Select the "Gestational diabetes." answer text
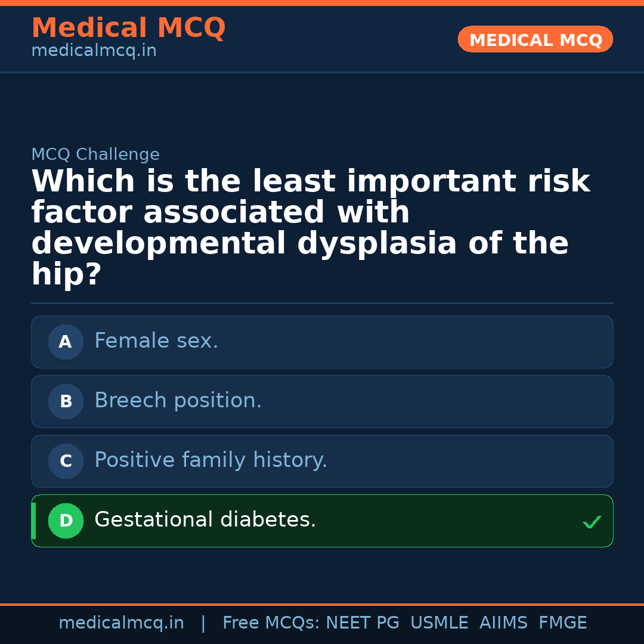Image resolution: width=644 pixels, height=644 pixels. pyautogui.click(x=205, y=520)
